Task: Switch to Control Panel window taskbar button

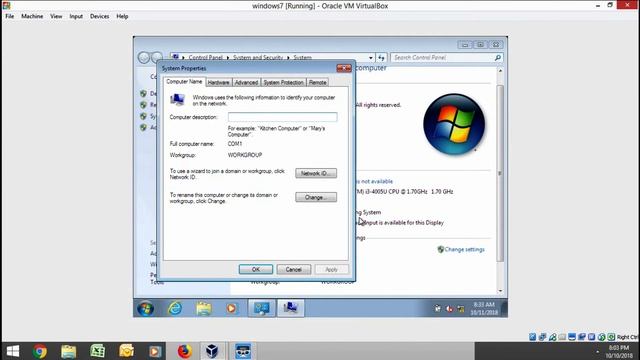Action: click(262, 308)
